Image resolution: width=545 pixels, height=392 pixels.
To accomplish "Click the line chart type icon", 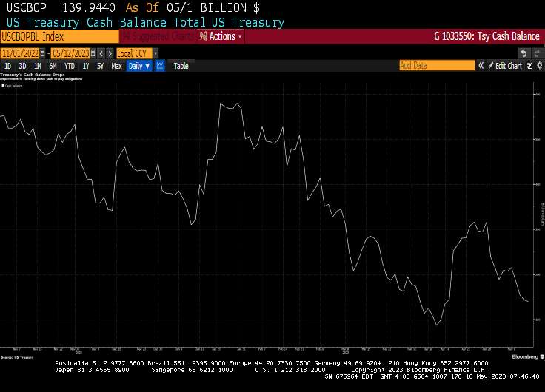I will pos(160,66).
